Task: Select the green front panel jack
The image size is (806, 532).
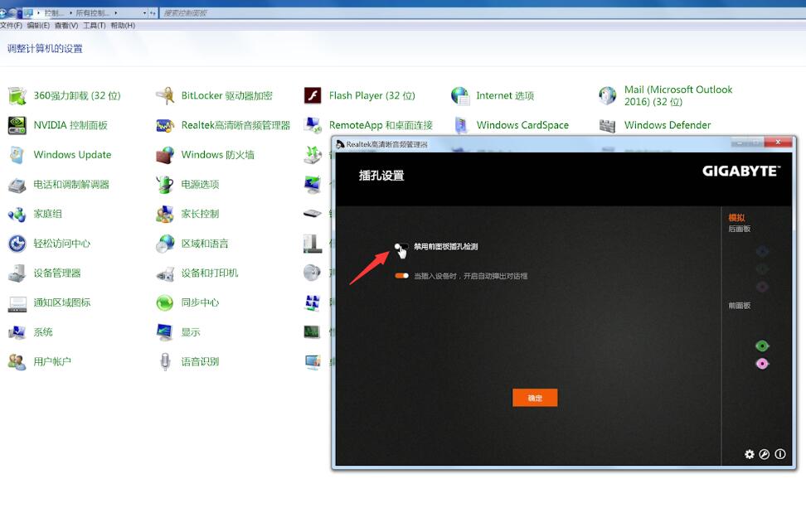Action: point(762,346)
